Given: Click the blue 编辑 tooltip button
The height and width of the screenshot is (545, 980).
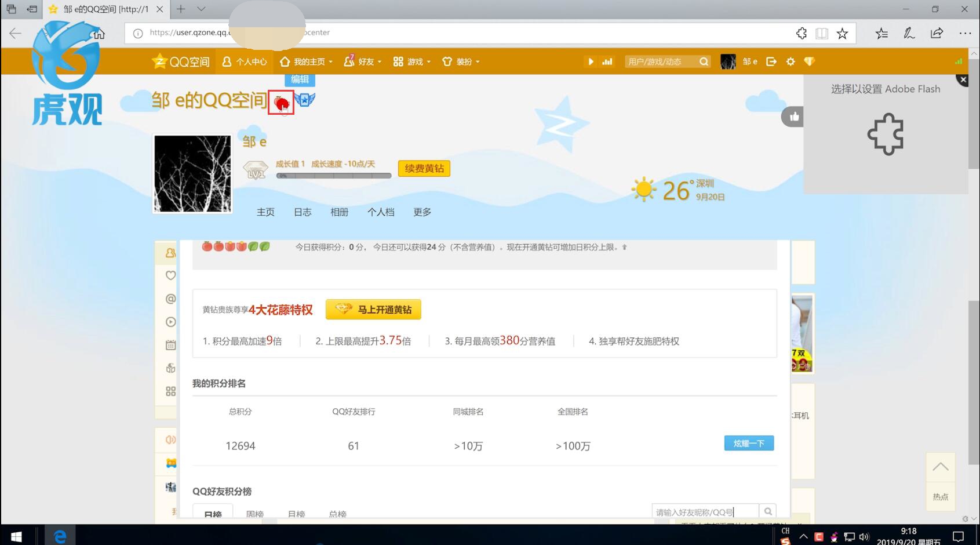Looking at the screenshot, I should (x=300, y=79).
